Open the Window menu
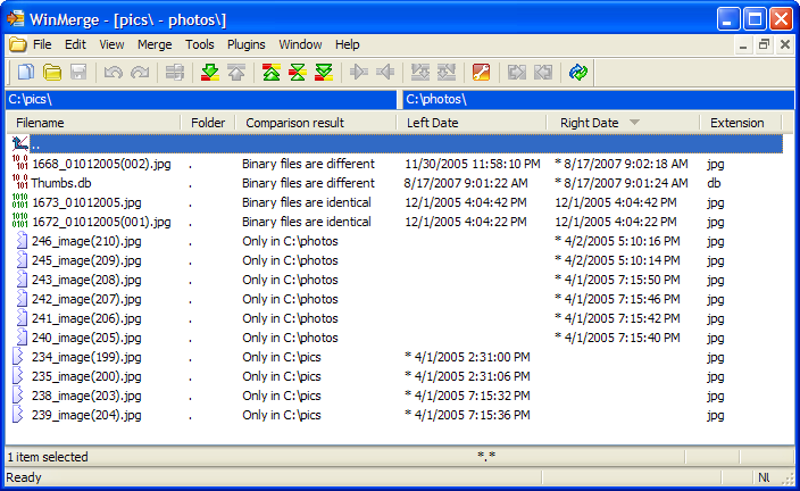The width and height of the screenshot is (800, 491). [300, 45]
